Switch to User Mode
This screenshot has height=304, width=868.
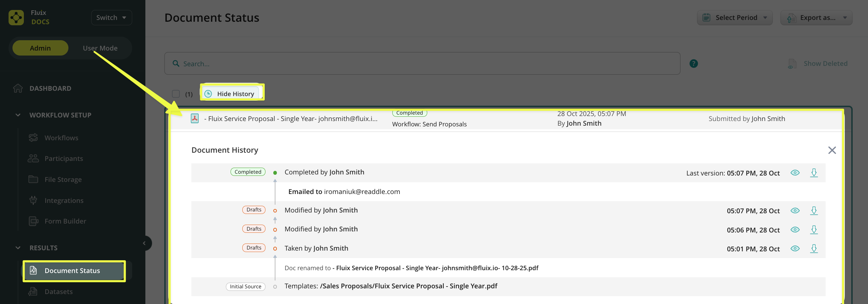[100, 48]
